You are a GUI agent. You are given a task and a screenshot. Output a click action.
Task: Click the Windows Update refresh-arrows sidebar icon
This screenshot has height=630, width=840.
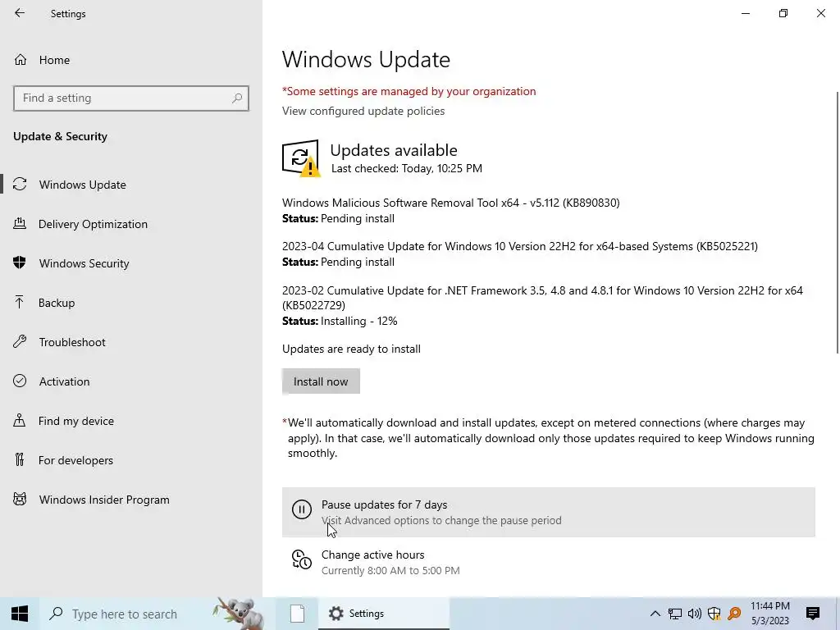tap(20, 185)
